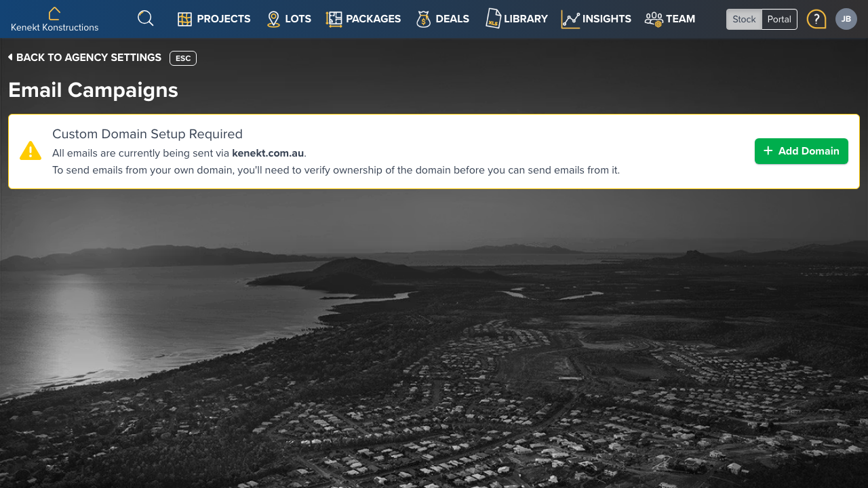
Task: Click the Add Domain button
Action: coord(802,151)
